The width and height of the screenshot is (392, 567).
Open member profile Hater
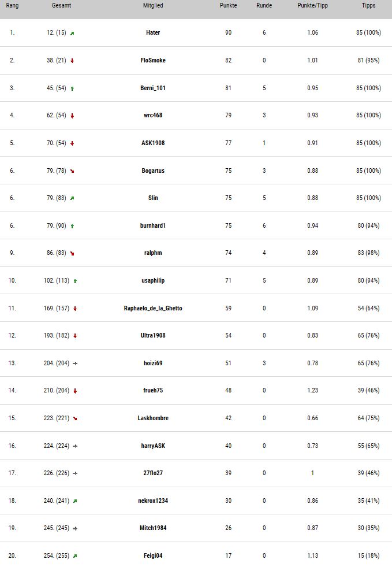tap(153, 32)
